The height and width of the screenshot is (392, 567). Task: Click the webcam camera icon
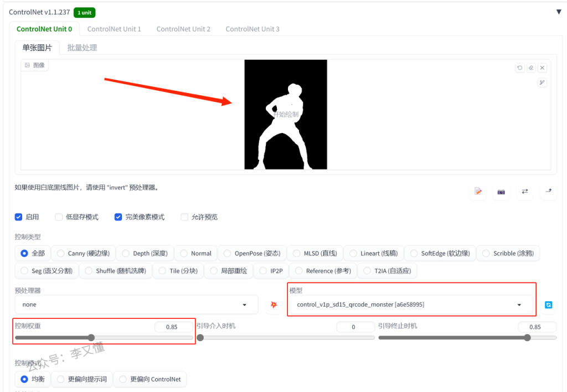click(x=501, y=192)
